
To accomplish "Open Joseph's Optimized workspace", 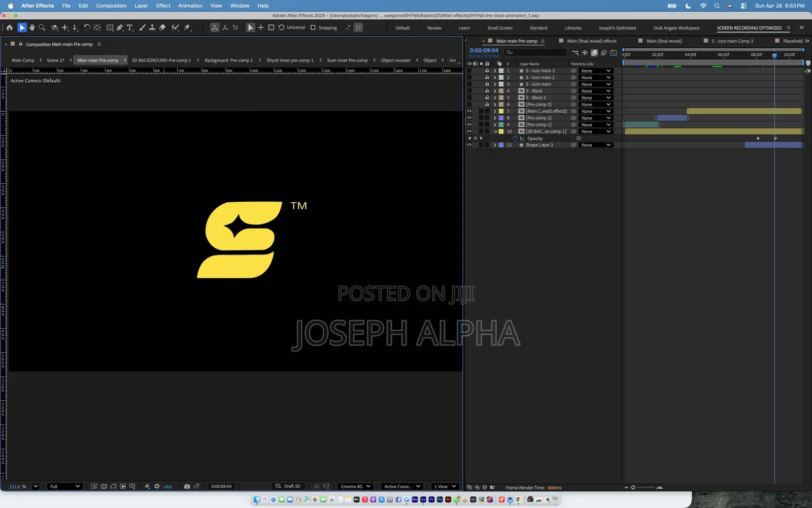I will (617, 28).
